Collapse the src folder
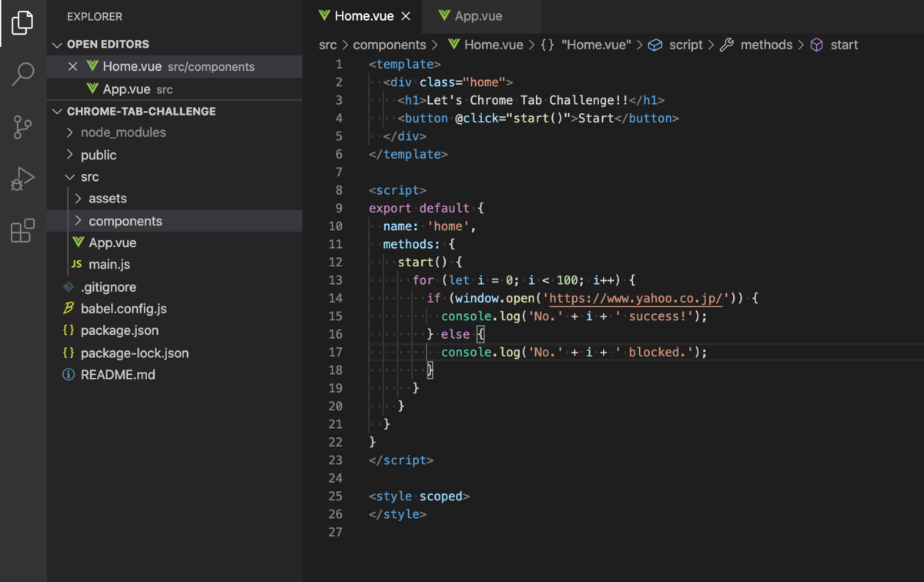The height and width of the screenshot is (582, 924). click(175, 177)
